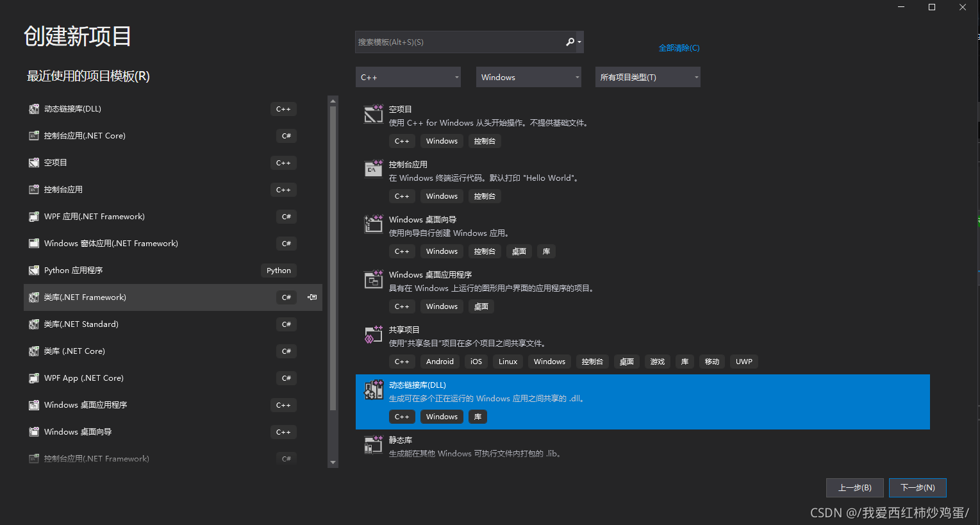980x525 pixels.
Task: Click the Windows 桌面应用程序 template icon in results
Action: [x=374, y=279]
